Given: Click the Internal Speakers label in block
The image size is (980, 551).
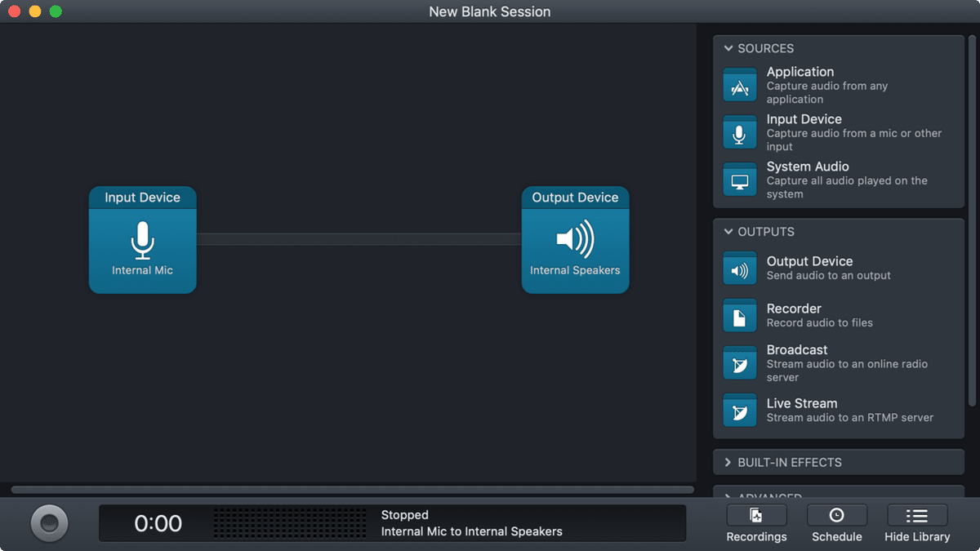Looking at the screenshot, I should click(575, 270).
